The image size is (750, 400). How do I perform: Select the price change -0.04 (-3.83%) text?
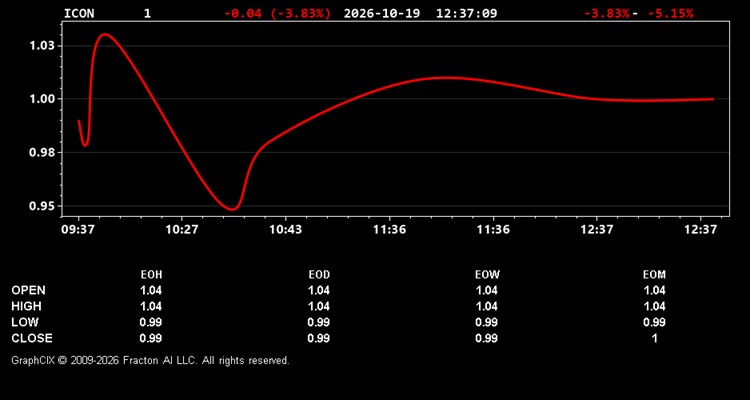coord(277,13)
